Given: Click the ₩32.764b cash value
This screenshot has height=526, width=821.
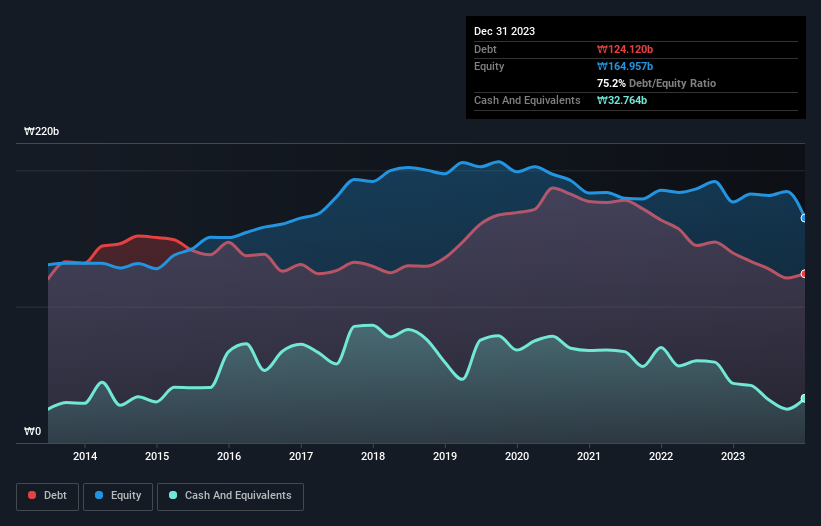Looking at the screenshot, I should (622, 100).
